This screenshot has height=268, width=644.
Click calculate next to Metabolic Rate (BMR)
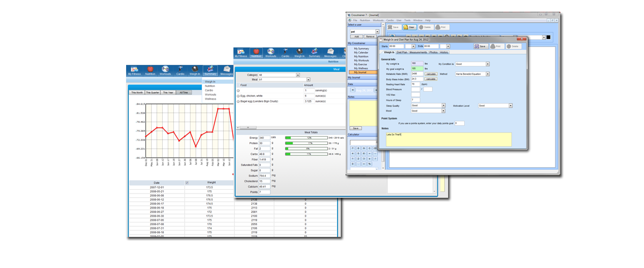tap(431, 74)
